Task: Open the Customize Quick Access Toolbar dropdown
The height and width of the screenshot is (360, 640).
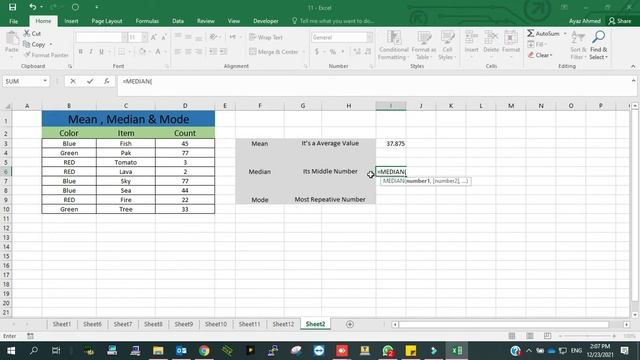Action: 97,7
